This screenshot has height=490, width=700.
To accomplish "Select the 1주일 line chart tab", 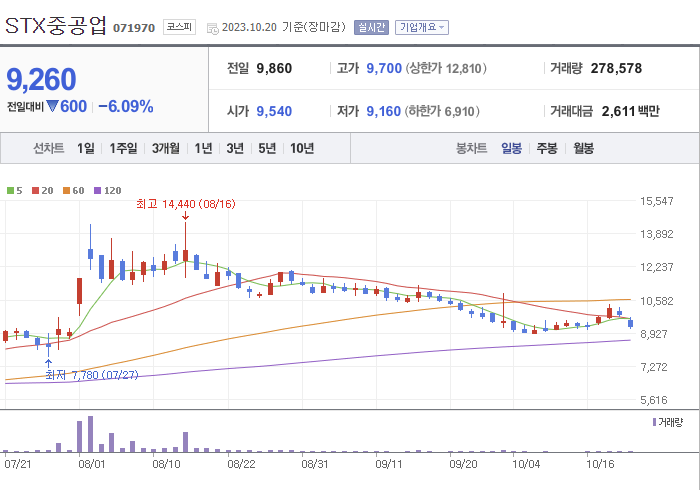I will tap(123, 148).
